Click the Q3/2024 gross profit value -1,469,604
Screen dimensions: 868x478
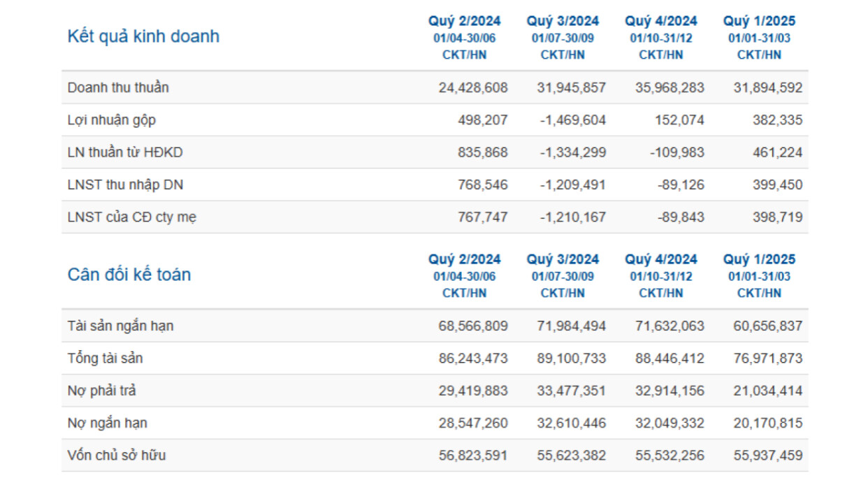pyautogui.click(x=573, y=120)
